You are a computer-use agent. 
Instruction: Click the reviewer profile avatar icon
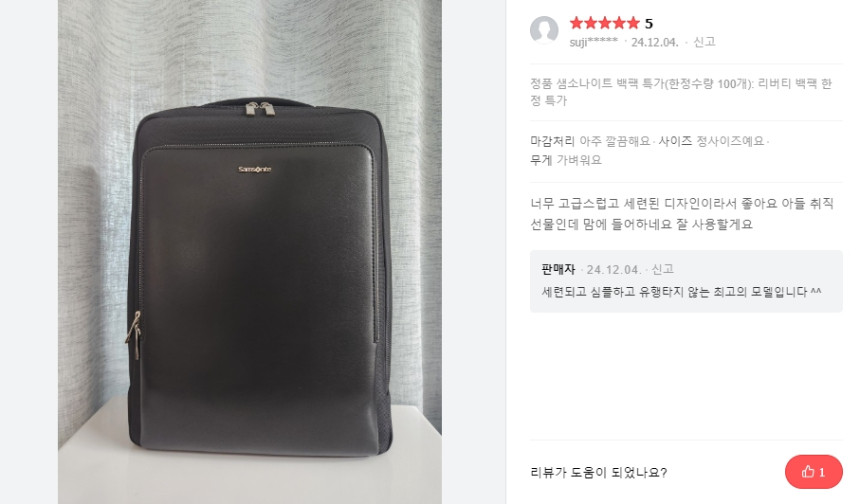(544, 30)
